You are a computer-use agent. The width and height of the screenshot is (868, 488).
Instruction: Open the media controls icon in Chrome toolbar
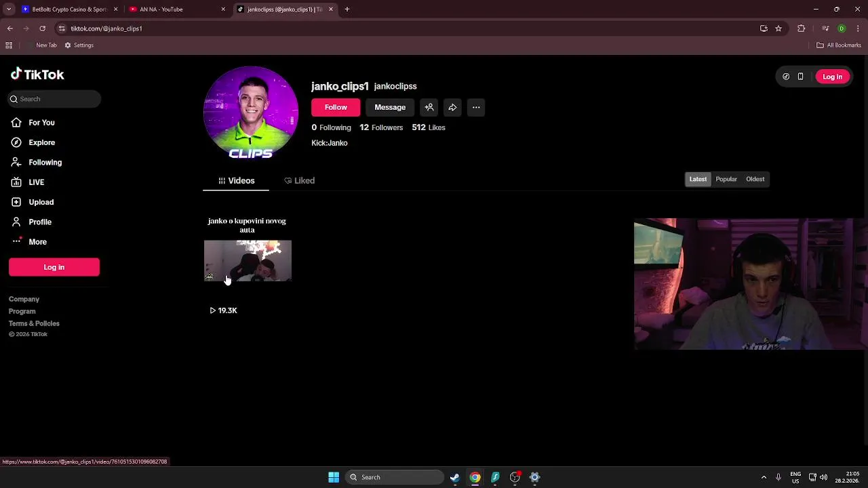[x=825, y=28]
